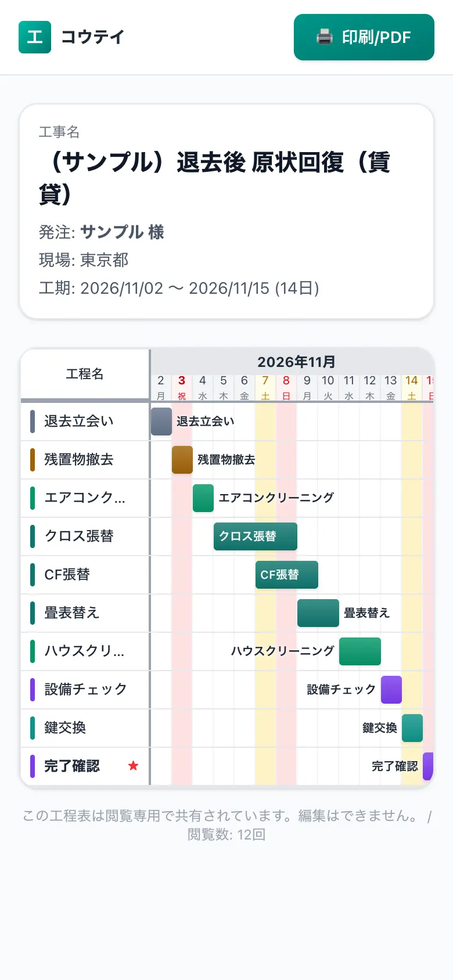The height and width of the screenshot is (980, 453).
Task: Select the クロス張替 row in the task list
Action: point(85,536)
